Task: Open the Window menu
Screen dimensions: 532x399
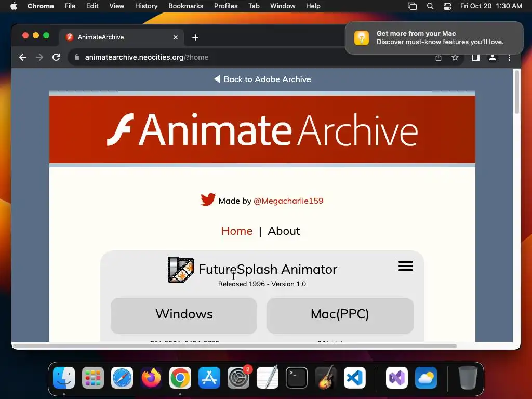Action: pos(283,6)
